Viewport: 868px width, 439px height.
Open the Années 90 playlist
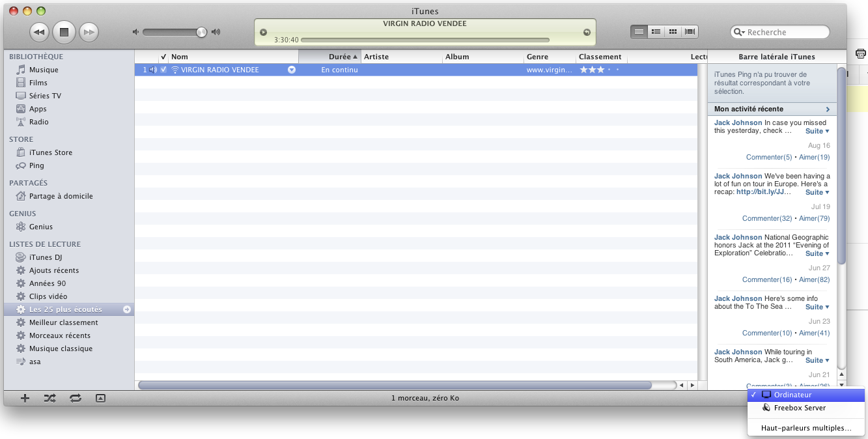[48, 283]
